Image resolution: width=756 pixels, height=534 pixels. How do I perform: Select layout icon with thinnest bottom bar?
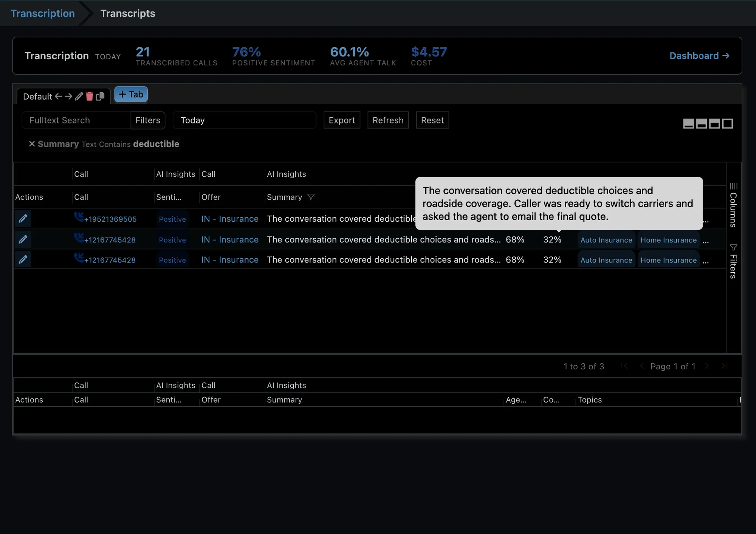(x=689, y=123)
